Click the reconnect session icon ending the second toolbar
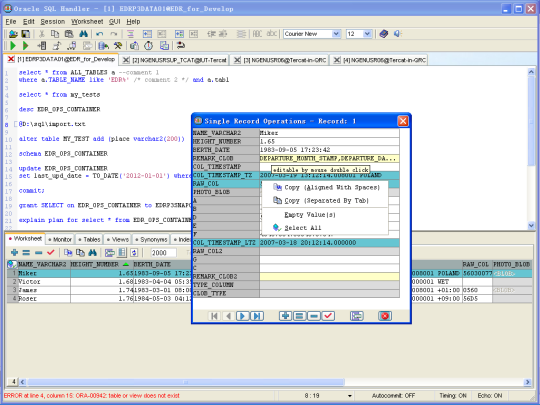 click(180, 45)
